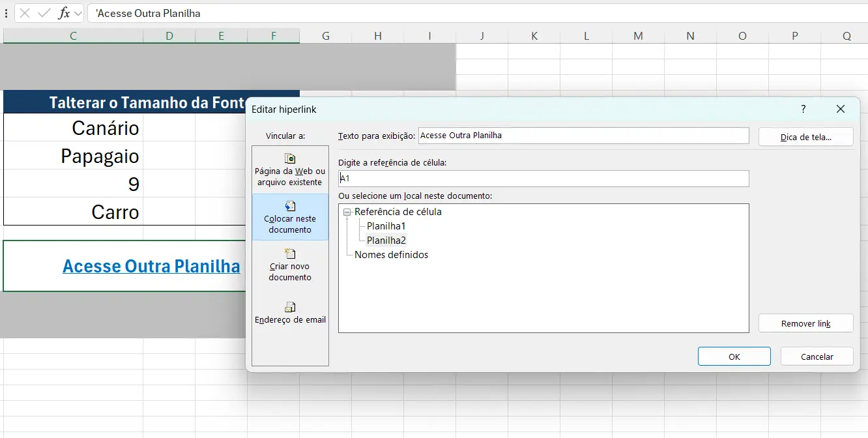Select Planilha2 in the reference tree

[386, 240]
